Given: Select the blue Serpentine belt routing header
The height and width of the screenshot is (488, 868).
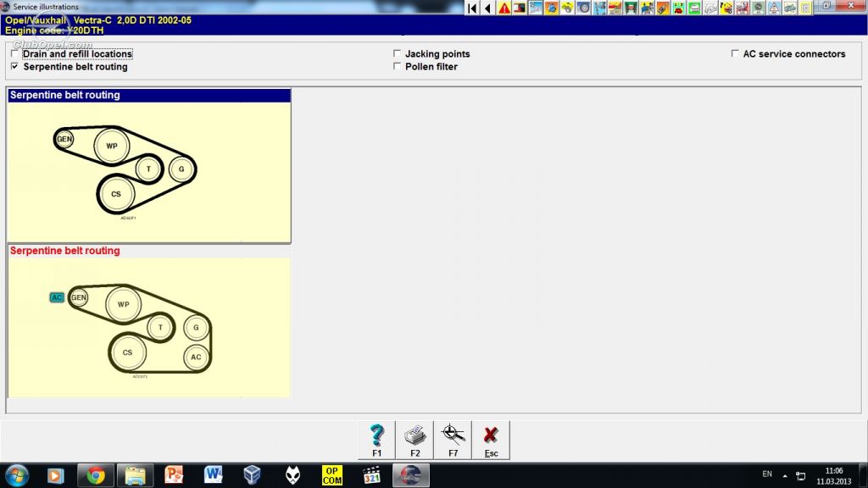Looking at the screenshot, I should pos(149,95).
